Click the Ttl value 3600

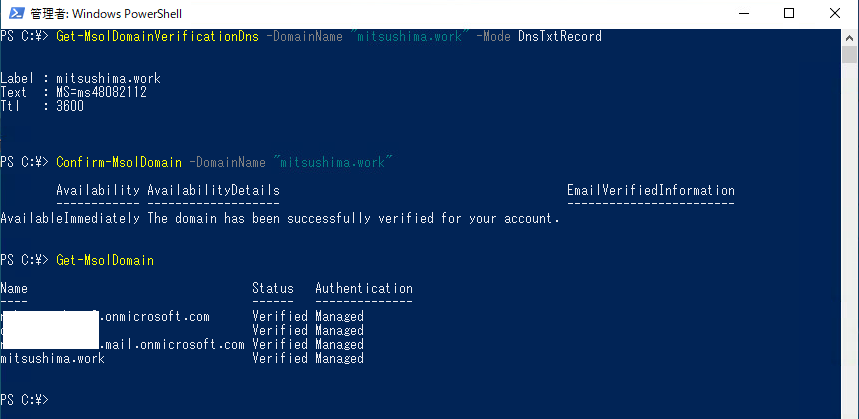(x=70, y=106)
